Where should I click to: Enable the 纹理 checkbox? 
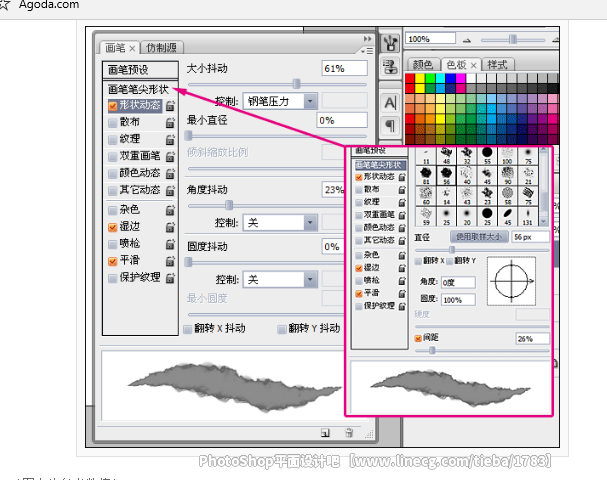pyautogui.click(x=113, y=139)
